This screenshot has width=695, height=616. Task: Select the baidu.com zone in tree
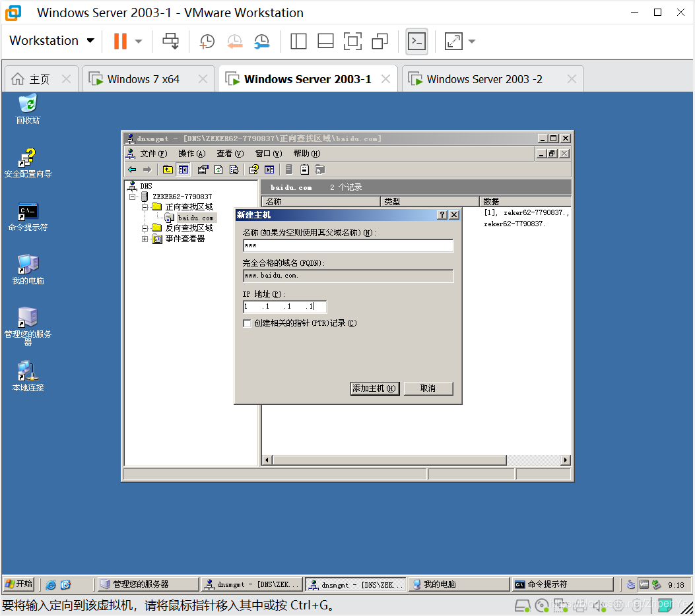[x=195, y=218]
